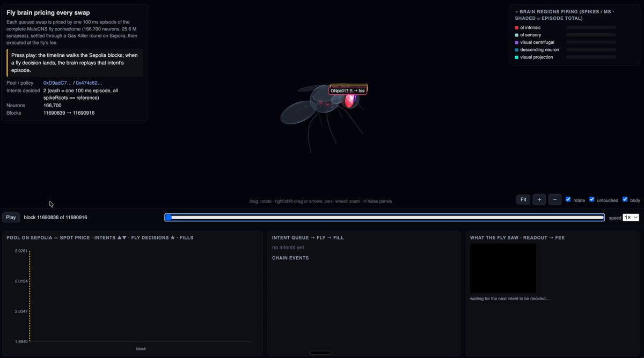Click the blue descending neuron swatch
This screenshot has width=644, height=358.
tap(517, 50)
